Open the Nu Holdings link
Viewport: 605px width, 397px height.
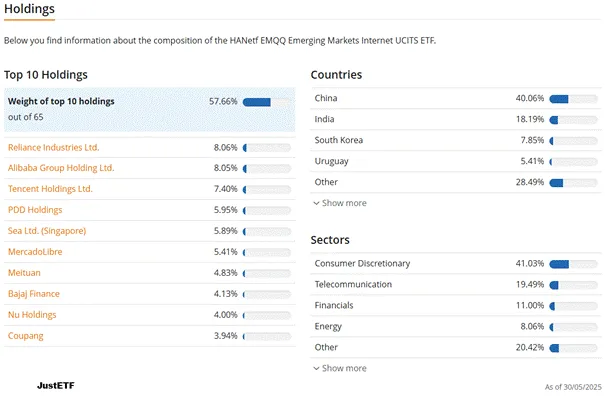click(x=32, y=315)
